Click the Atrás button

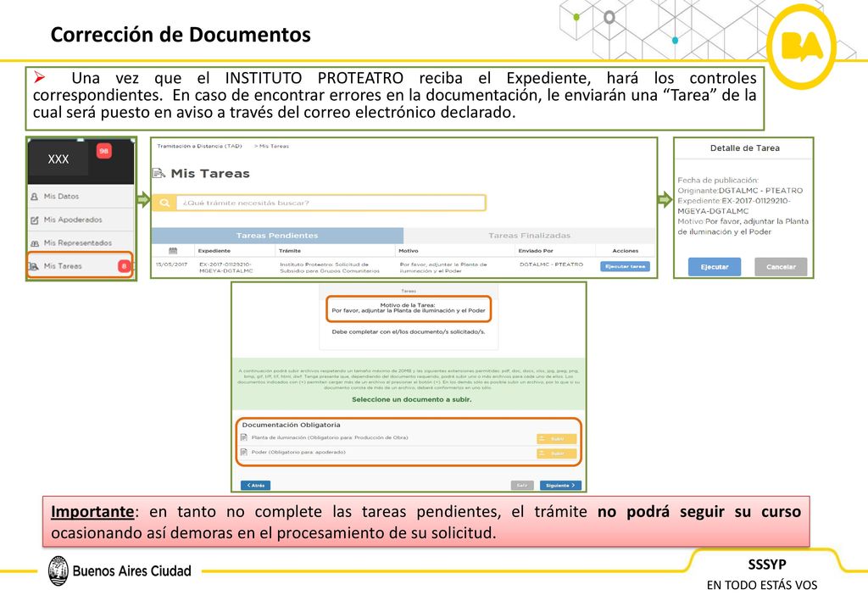click(256, 486)
